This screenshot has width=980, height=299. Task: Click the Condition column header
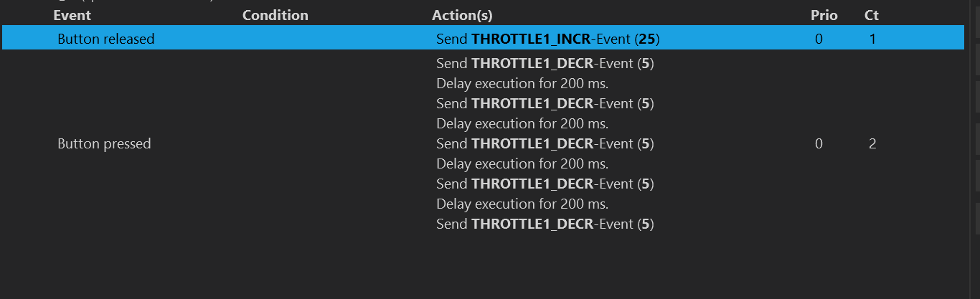(x=275, y=15)
